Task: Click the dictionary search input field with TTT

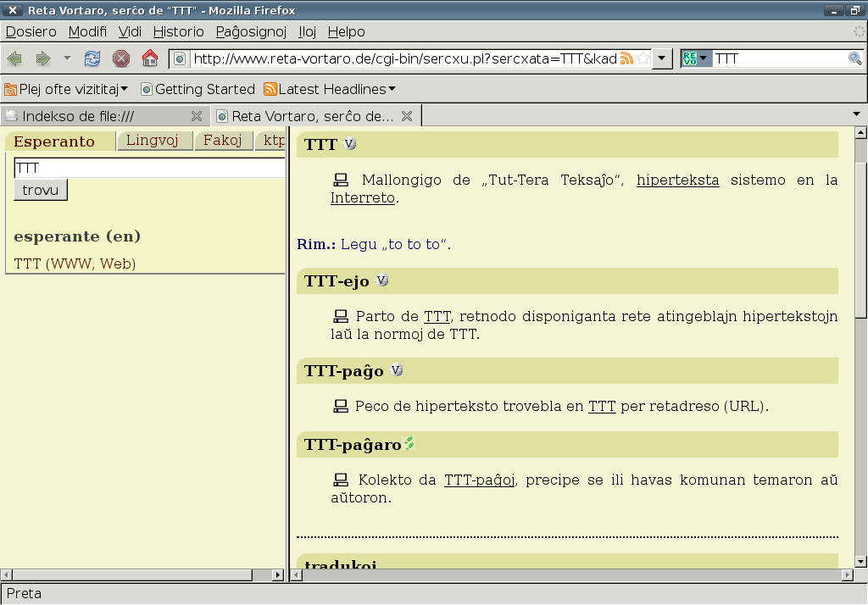Action: tap(148, 169)
